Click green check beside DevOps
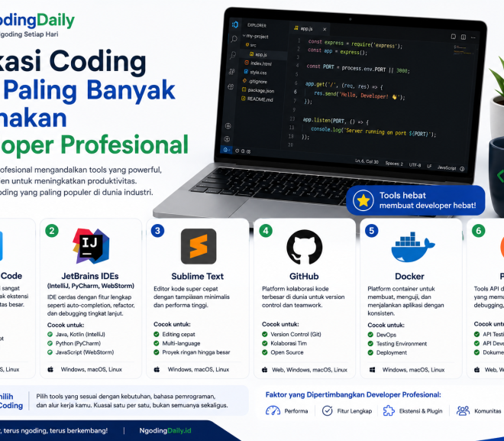This screenshot has width=504, height=441. pyautogui.click(x=370, y=335)
